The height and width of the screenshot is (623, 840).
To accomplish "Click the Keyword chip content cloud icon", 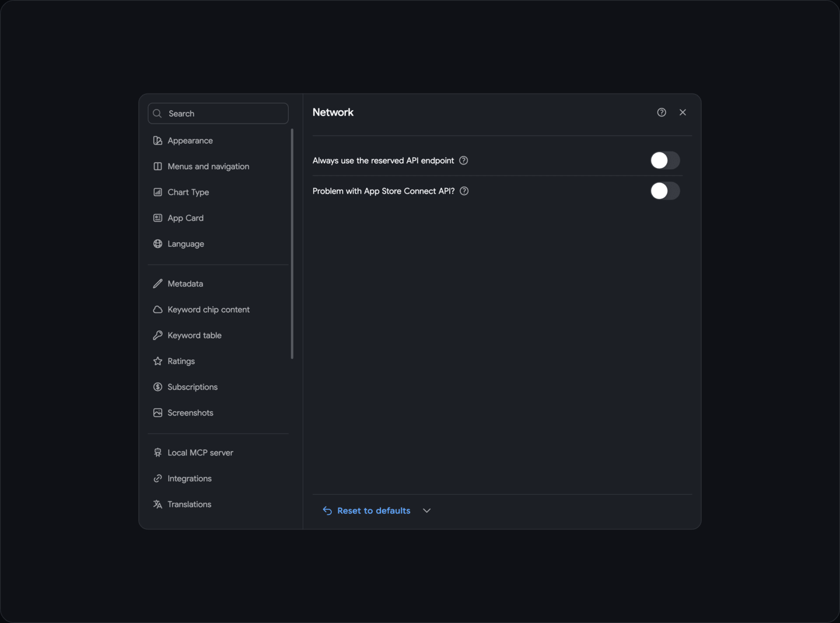I will tap(157, 310).
